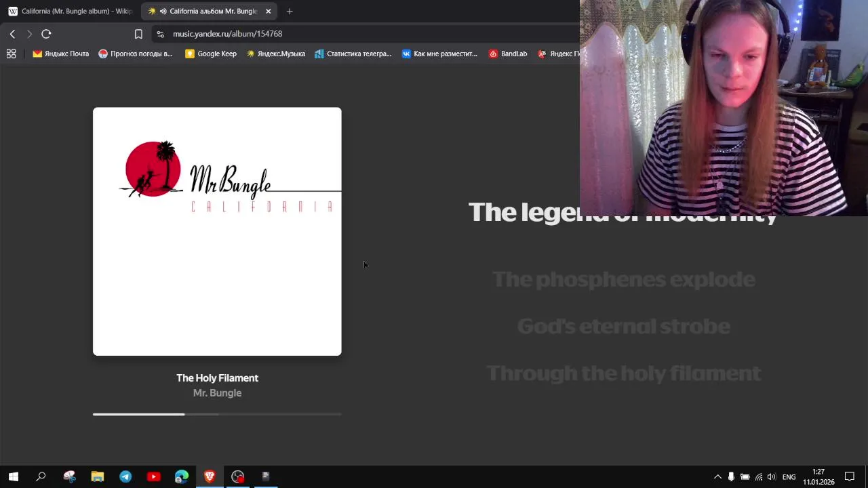Open OBS Studio from taskbar
The height and width of the screenshot is (488, 868).
coord(237,476)
